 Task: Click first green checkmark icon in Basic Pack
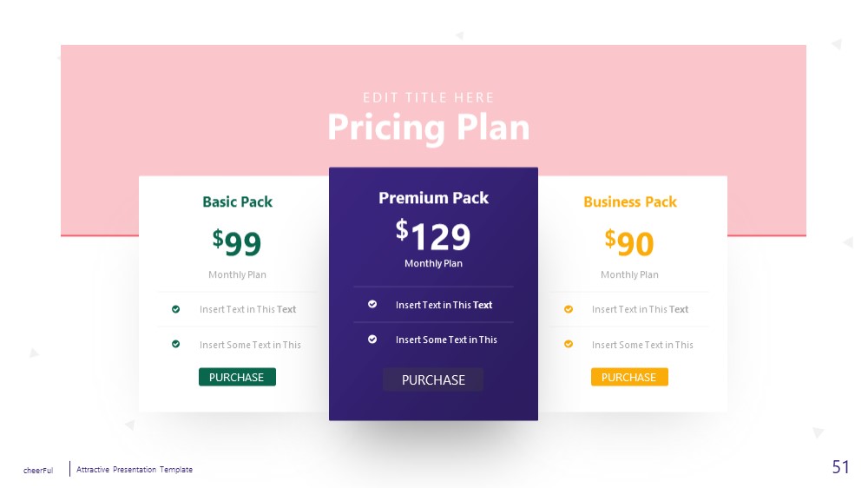[x=175, y=309]
